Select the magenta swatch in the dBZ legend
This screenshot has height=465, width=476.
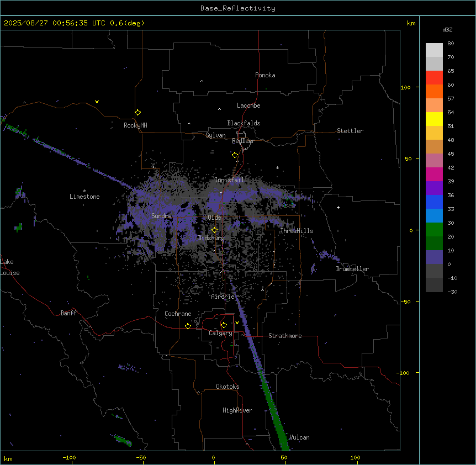tap(434, 174)
